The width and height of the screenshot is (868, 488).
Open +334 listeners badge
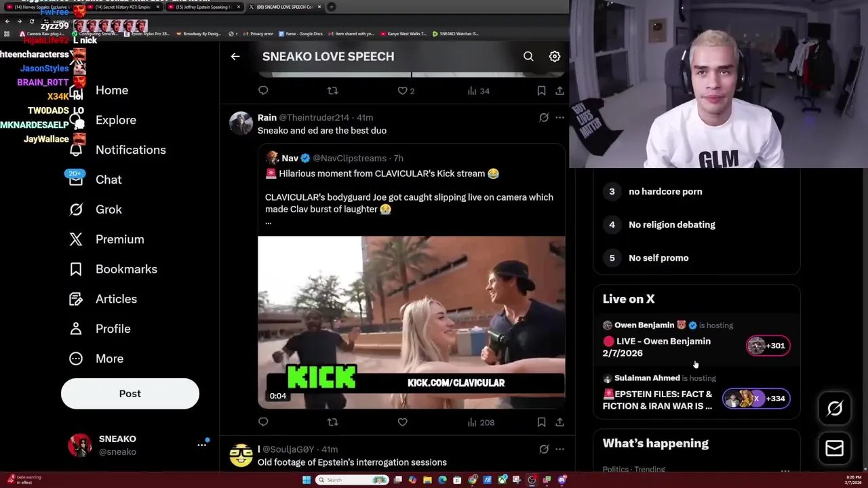coord(756,399)
